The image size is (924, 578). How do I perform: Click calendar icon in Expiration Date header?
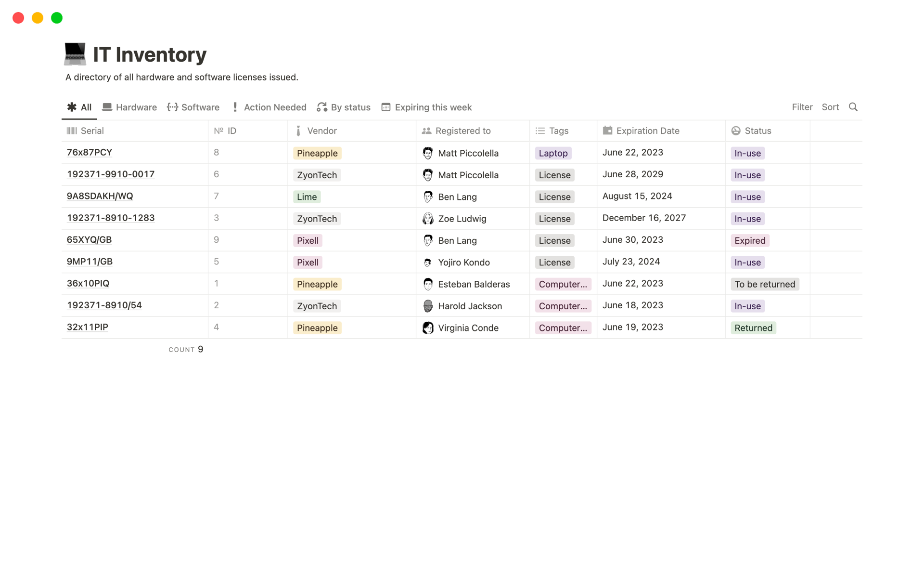point(607,131)
